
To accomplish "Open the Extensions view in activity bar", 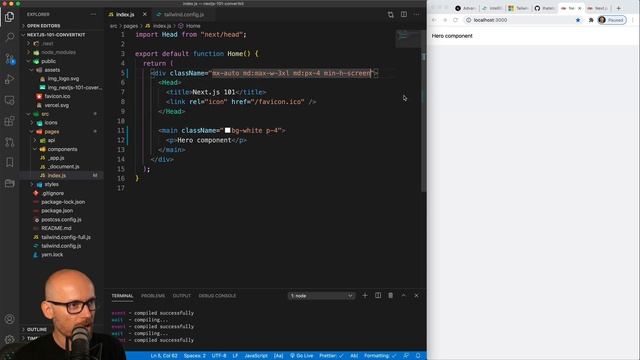I will 9,121.
